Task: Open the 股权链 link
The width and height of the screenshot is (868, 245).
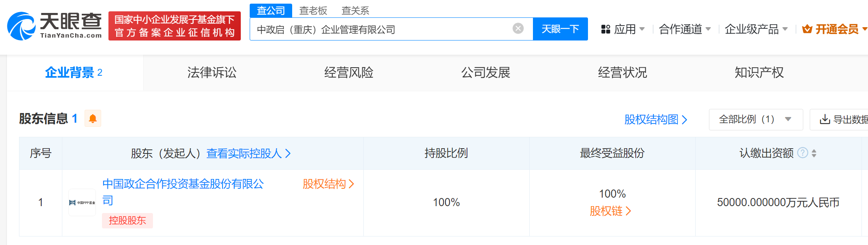Action: click(x=610, y=211)
